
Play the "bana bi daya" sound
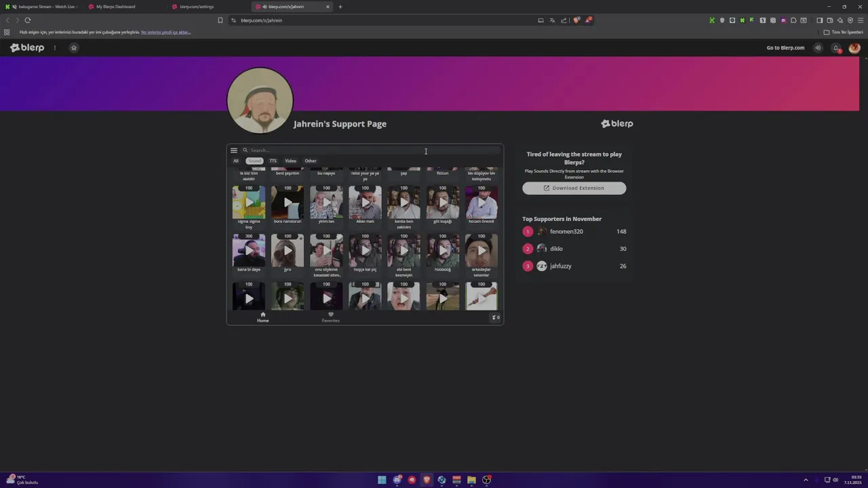[x=249, y=250]
